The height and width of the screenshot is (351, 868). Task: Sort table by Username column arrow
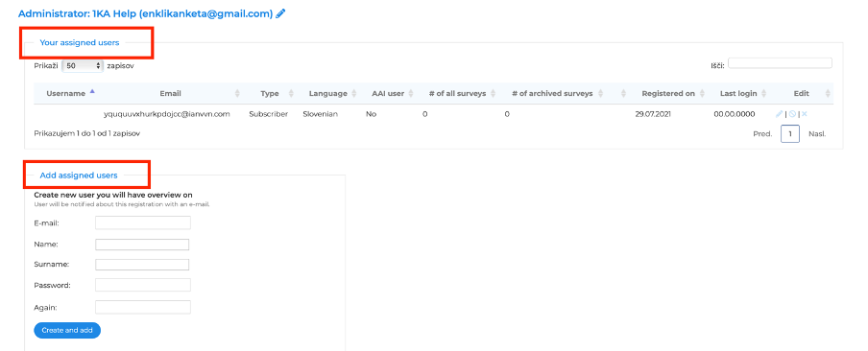tap(92, 92)
